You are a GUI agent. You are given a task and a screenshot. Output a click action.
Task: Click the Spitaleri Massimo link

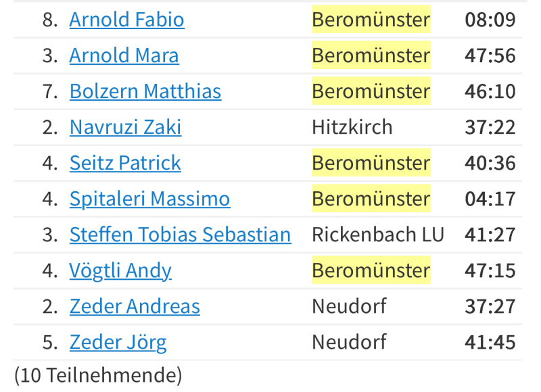(x=149, y=199)
